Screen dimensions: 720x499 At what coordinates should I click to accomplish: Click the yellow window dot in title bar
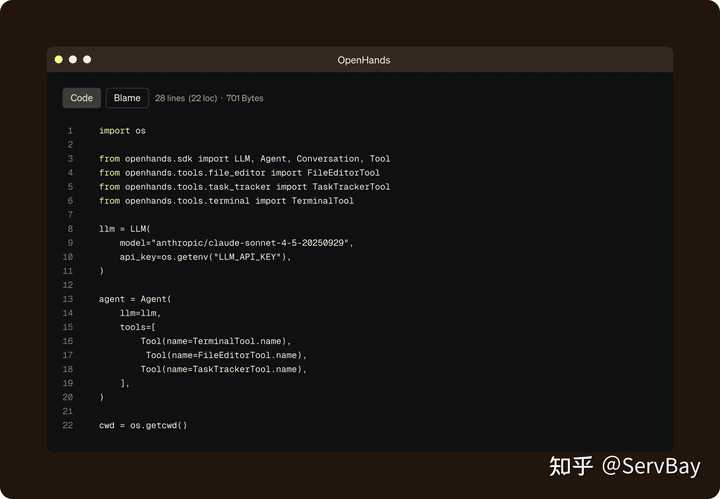pos(59,60)
